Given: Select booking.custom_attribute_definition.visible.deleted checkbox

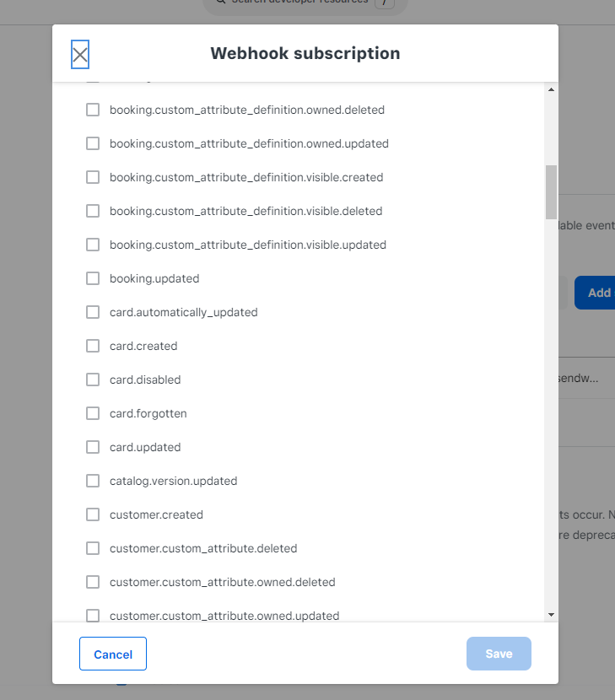Looking at the screenshot, I should point(93,211).
